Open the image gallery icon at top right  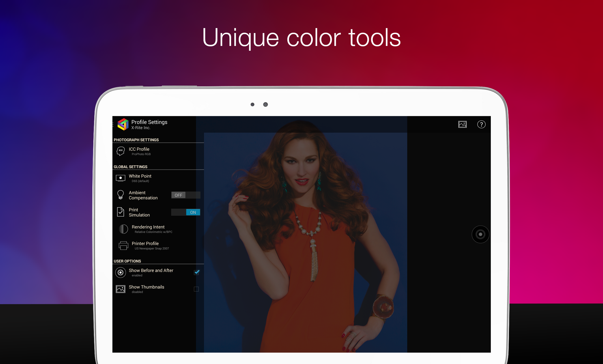point(462,124)
